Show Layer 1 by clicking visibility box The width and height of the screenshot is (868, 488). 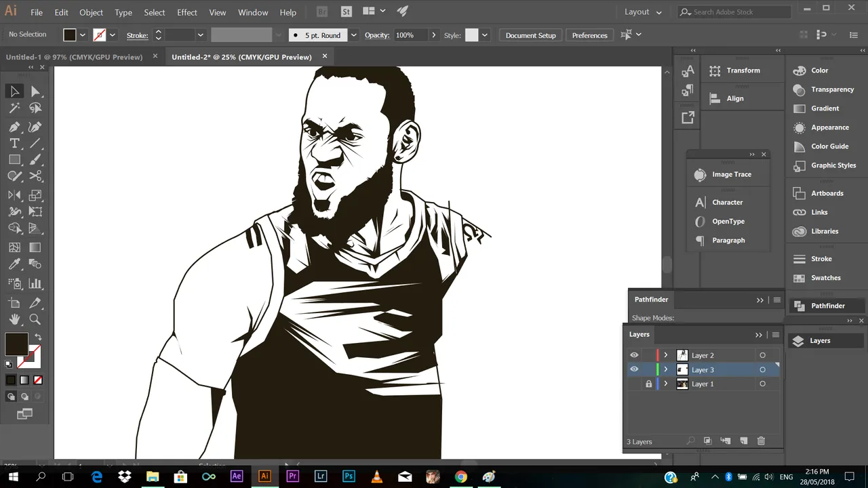pyautogui.click(x=634, y=384)
